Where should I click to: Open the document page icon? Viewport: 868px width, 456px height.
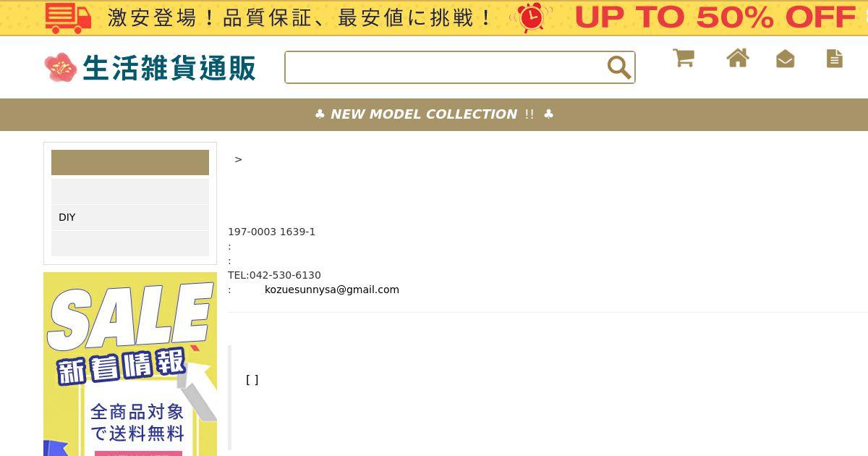click(835, 58)
